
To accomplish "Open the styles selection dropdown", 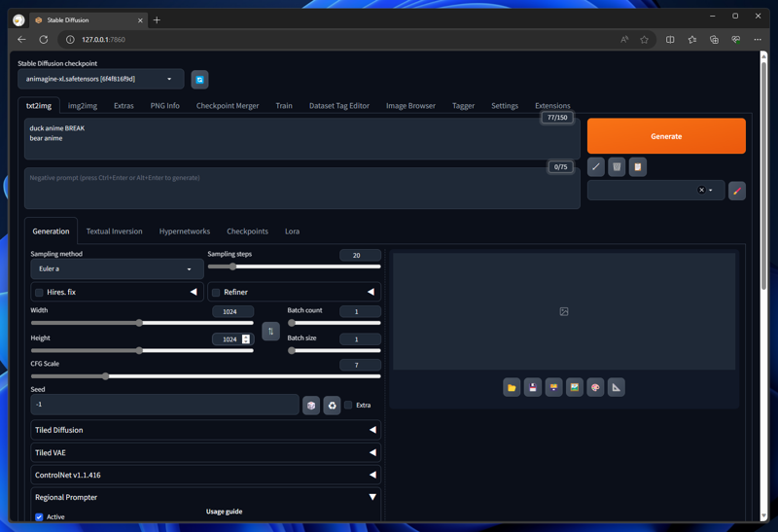I will (655, 191).
